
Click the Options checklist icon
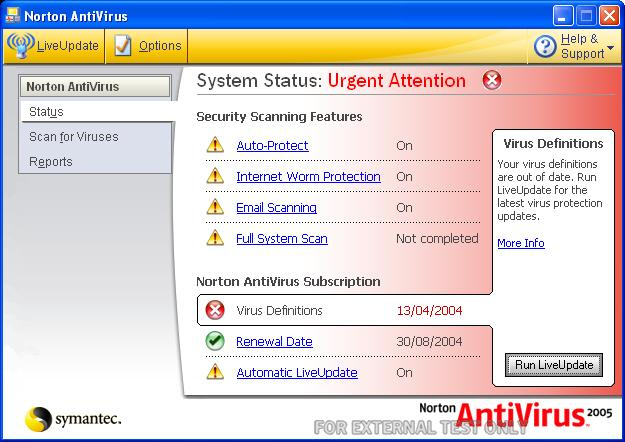tap(123, 46)
